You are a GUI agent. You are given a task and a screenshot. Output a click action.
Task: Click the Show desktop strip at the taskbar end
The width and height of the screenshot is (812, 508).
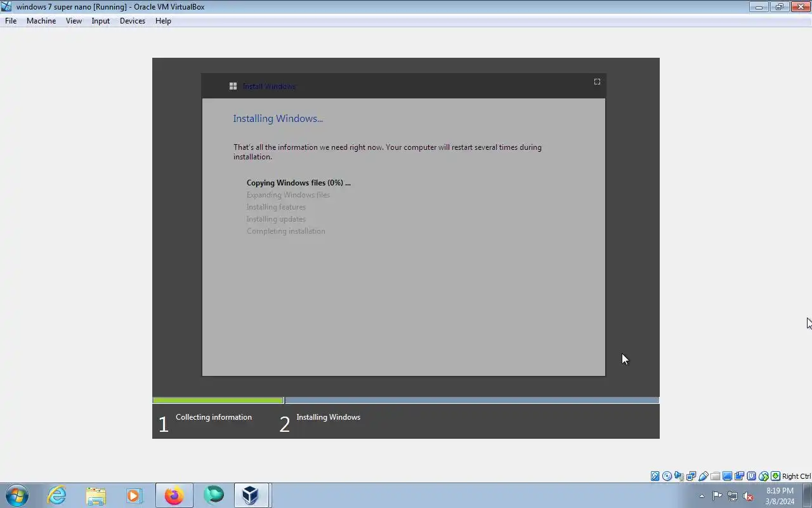pos(808,495)
